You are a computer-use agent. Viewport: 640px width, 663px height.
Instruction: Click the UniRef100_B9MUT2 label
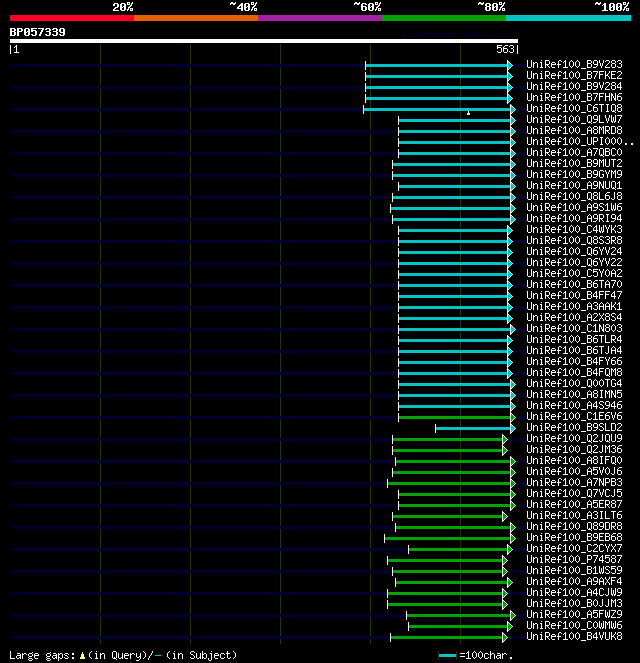(574, 163)
